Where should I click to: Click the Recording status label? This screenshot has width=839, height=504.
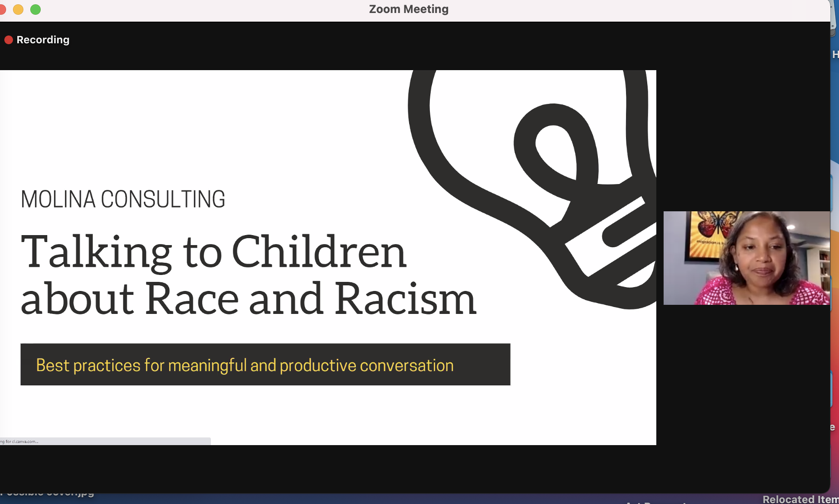coord(43,40)
